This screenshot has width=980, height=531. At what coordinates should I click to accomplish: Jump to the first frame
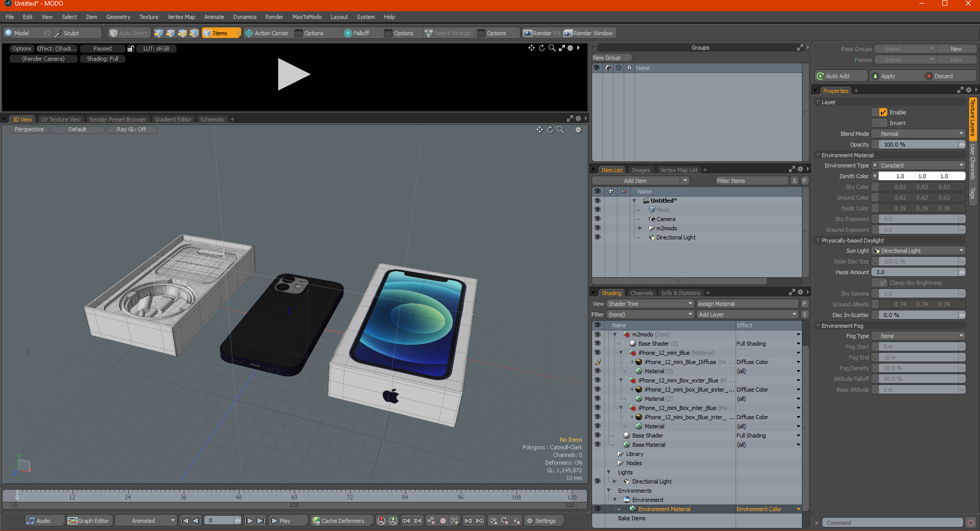click(x=185, y=521)
